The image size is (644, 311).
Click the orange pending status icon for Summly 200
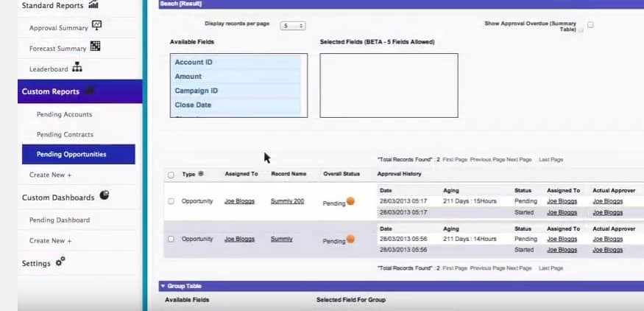(x=350, y=202)
